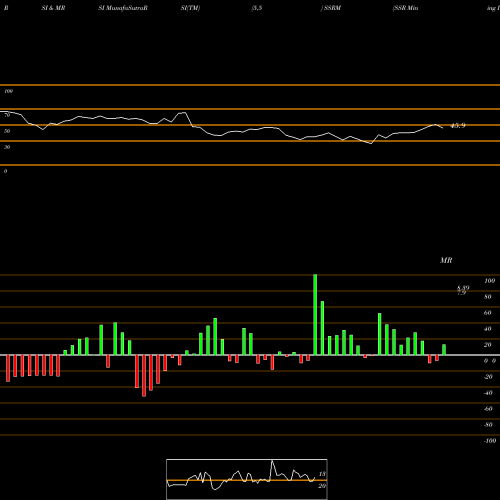
Task: Click the RSI panel 50 level label
Action: click(7, 131)
